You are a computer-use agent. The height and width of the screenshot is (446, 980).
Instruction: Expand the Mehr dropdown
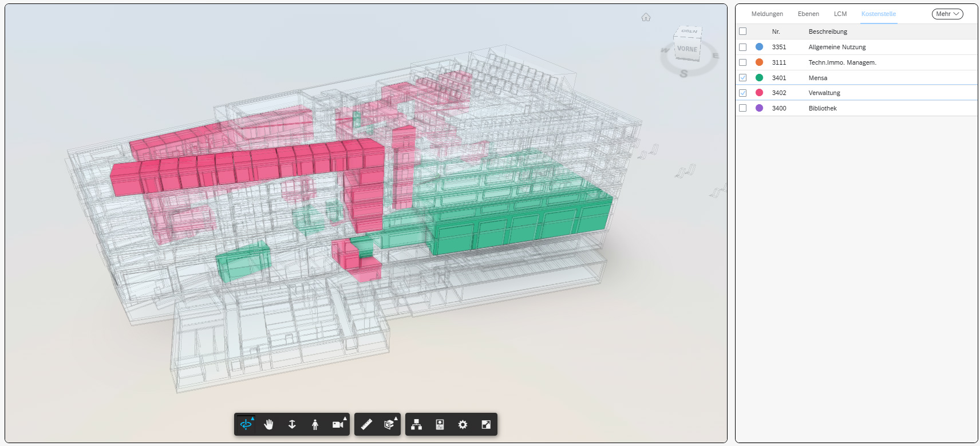(947, 14)
